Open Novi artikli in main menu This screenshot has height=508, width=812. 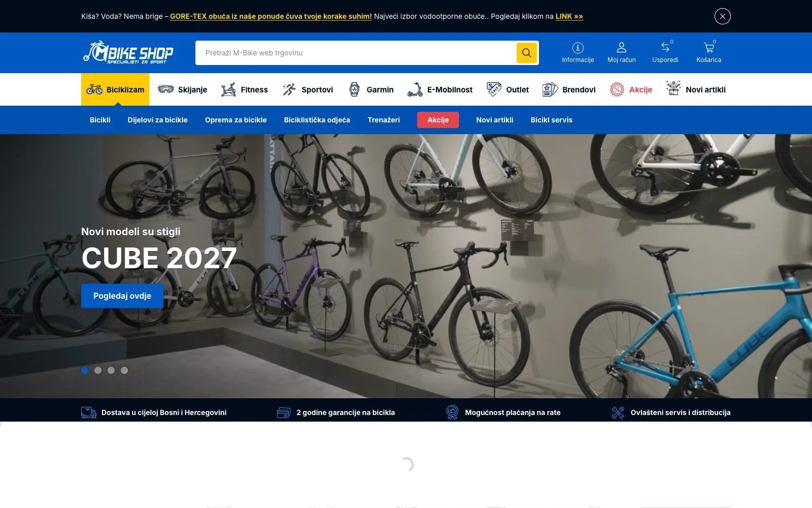click(x=696, y=89)
